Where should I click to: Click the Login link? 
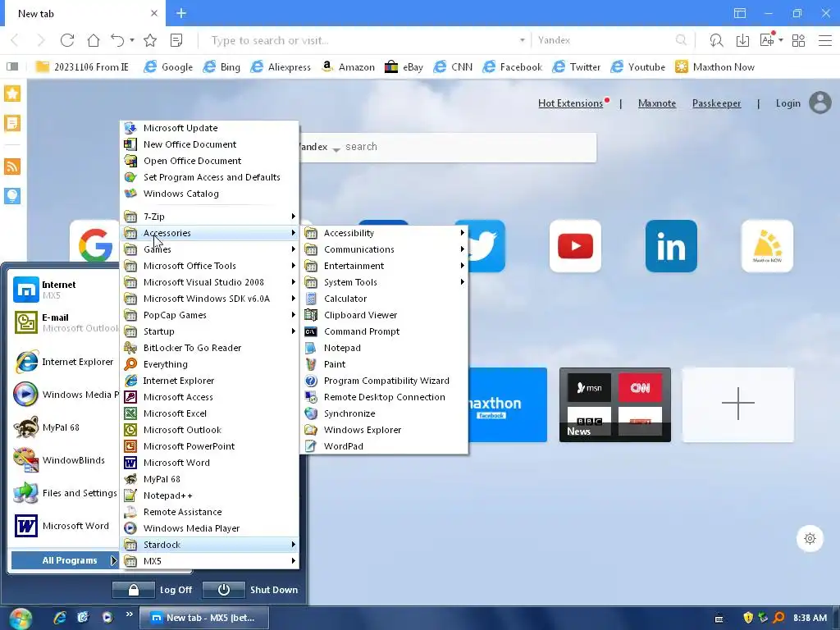(x=788, y=103)
